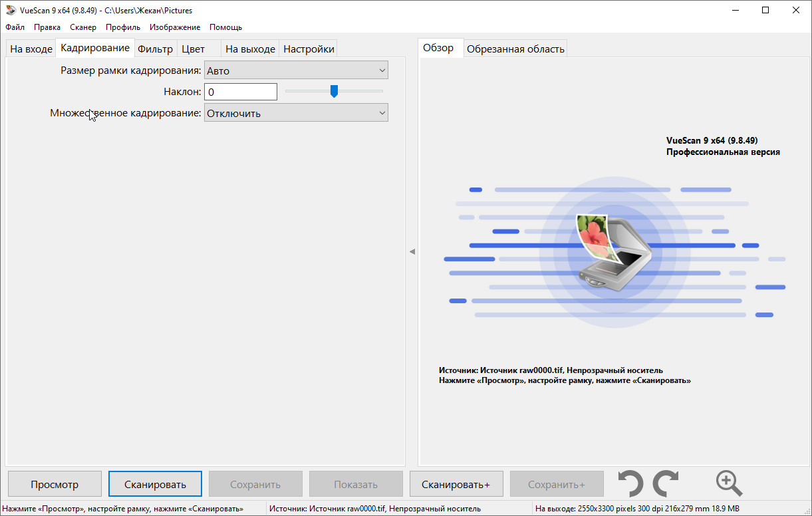Click the rotate left arrow icon
The image size is (812, 516).
click(630, 483)
